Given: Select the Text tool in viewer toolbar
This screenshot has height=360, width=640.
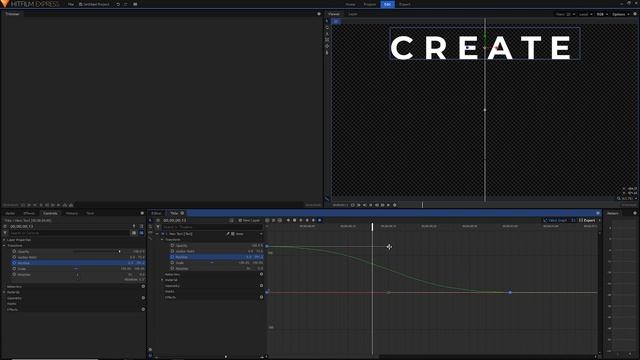Looking at the screenshot, I should (327, 33).
